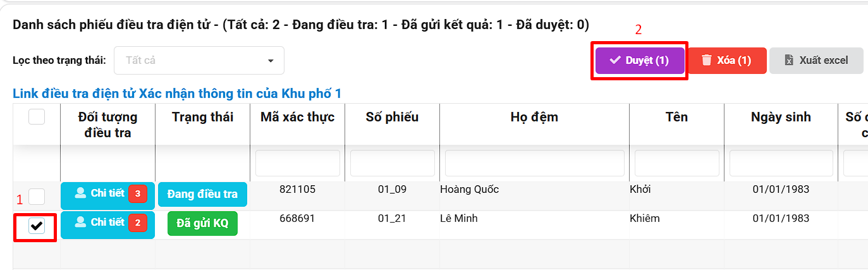Click person icon in Hoàng Quốc row
This screenshot has height=270, width=868.
tap(80, 193)
